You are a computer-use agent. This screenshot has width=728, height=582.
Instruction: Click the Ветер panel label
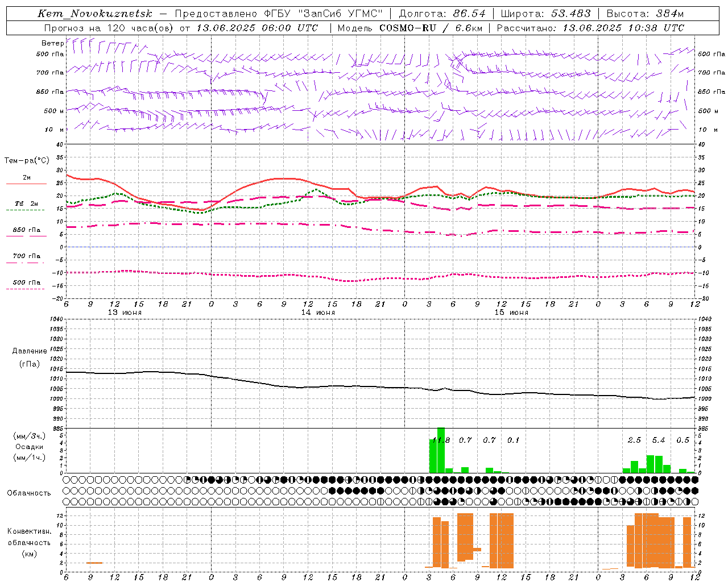[x=52, y=43]
